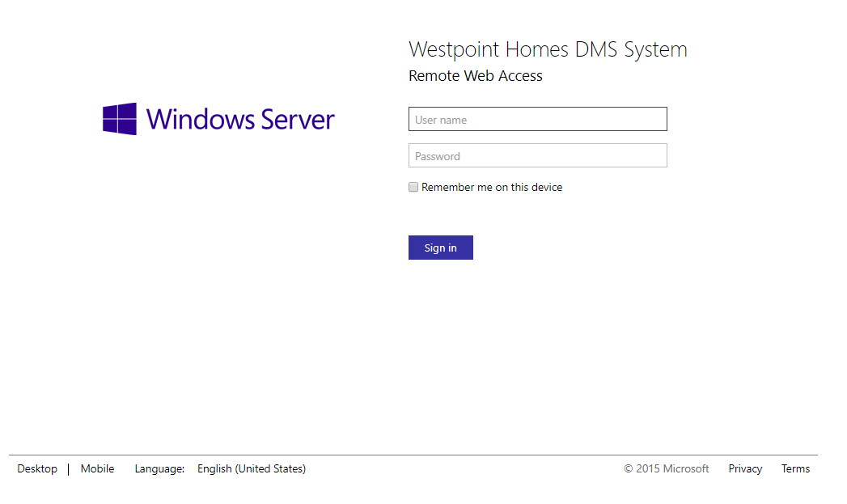847x504 pixels.
Task: Click the Westpoint Homes DMS System heading
Action: (x=548, y=49)
